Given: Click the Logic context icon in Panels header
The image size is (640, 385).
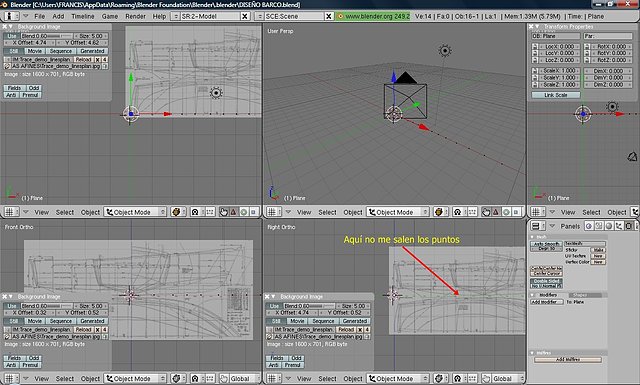Looking at the screenshot, I should [x=589, y=226].
